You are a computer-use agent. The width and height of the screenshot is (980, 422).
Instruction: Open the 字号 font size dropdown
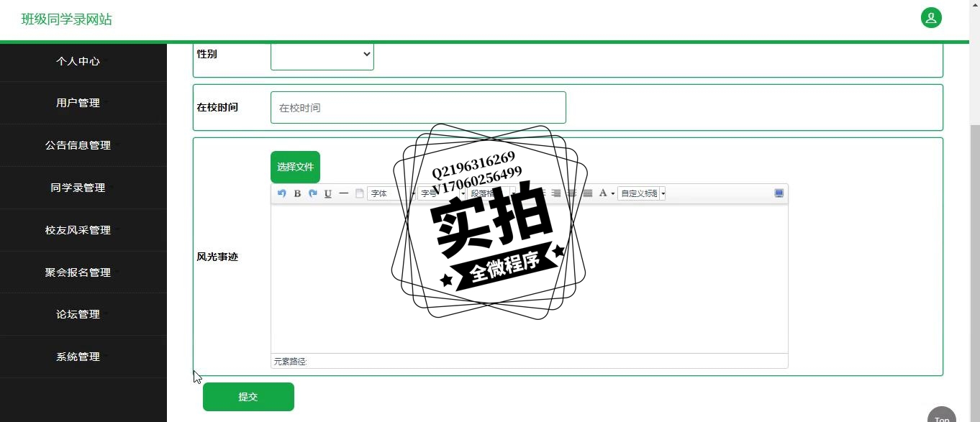click(441, 193)
